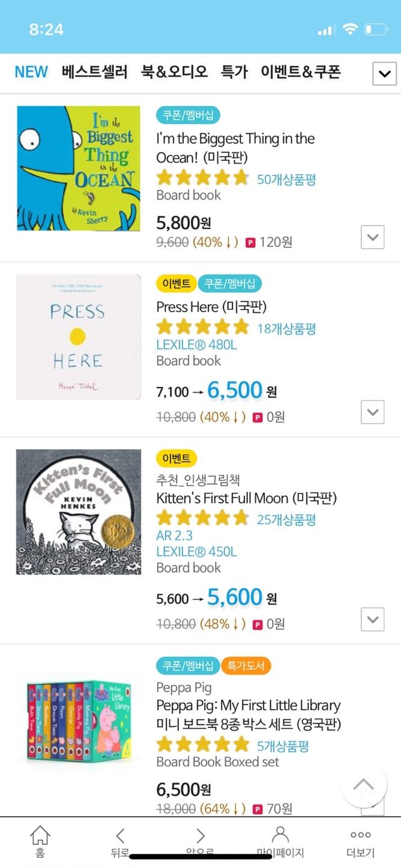The height and width of the screenshot is (868, 401).
Task: Tap the forward arrow (앞으로) icon
Action: pos(200,835)
